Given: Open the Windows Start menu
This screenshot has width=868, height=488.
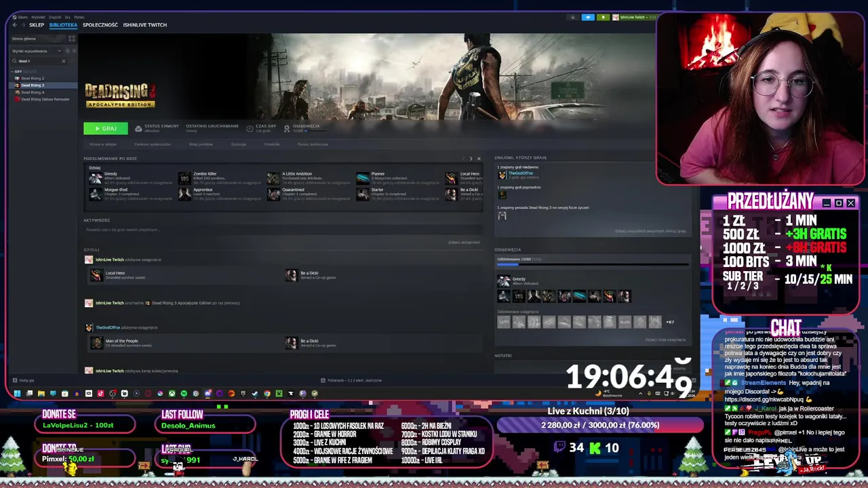Looking at the screenshot, I should 17,393.
